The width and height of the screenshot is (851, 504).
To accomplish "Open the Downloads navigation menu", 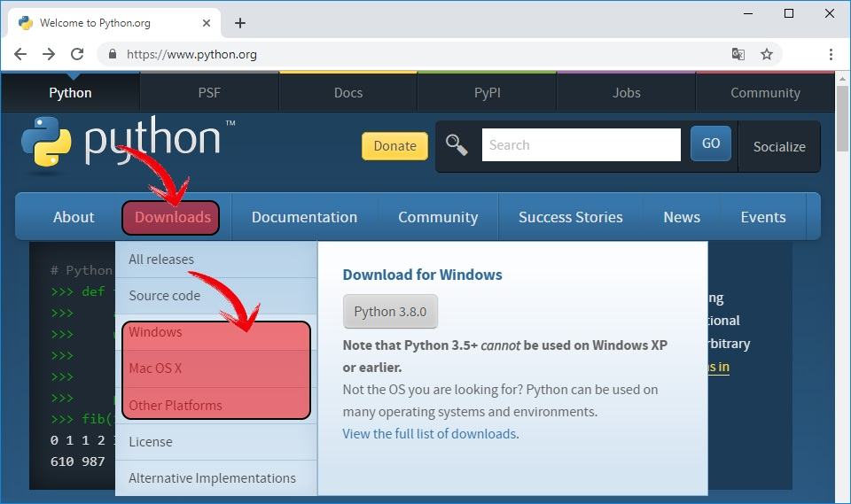I will pyautogui.click(x=173, y=217).
